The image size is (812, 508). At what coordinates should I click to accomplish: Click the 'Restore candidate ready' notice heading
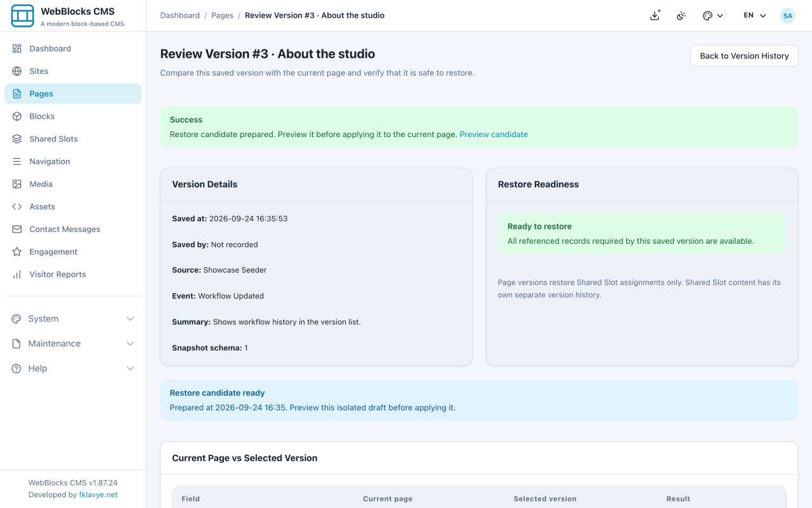tap(217, 393)
